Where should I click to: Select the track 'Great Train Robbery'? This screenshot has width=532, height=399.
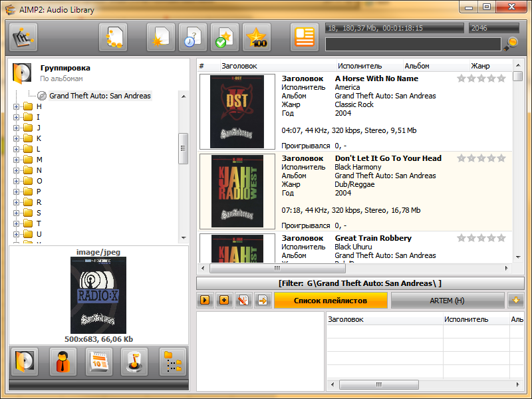373,238
